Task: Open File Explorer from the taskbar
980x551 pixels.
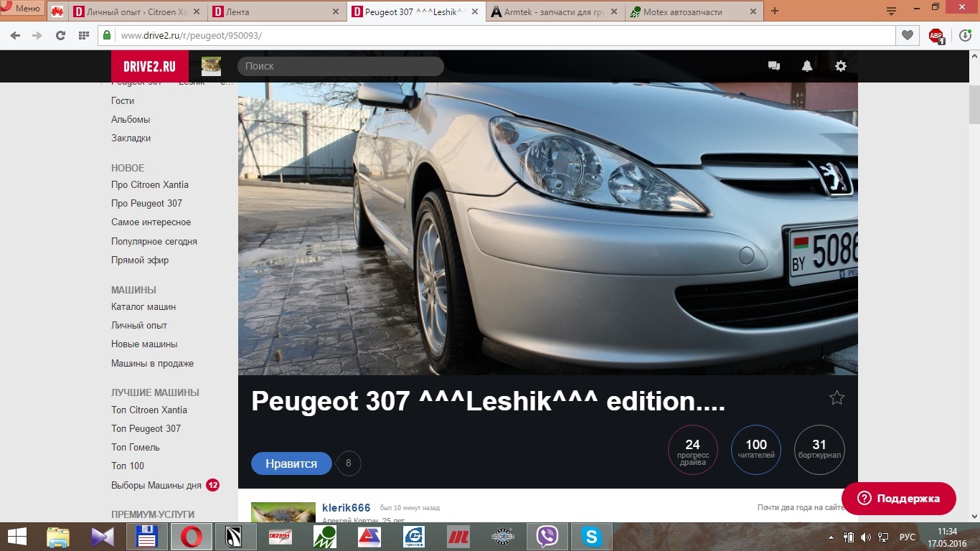Action: coord(57,537)
